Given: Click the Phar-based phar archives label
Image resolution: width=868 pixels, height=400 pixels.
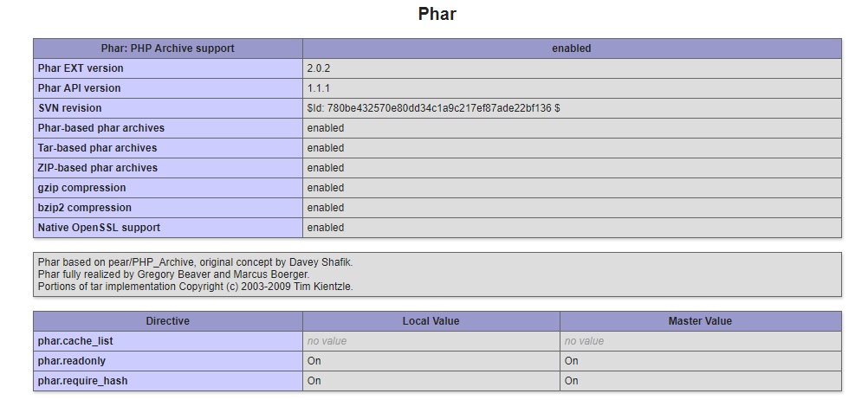Looking at the screenshot, I should (101, 128).
